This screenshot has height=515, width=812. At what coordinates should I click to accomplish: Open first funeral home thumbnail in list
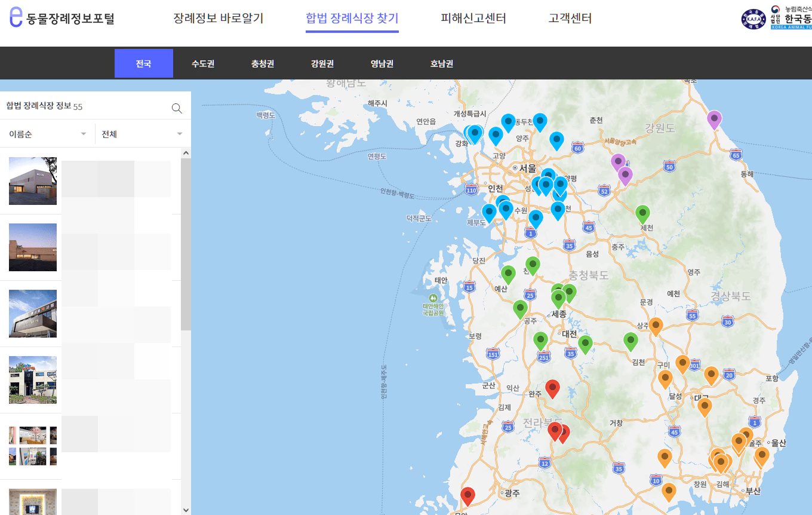point(33,181)
